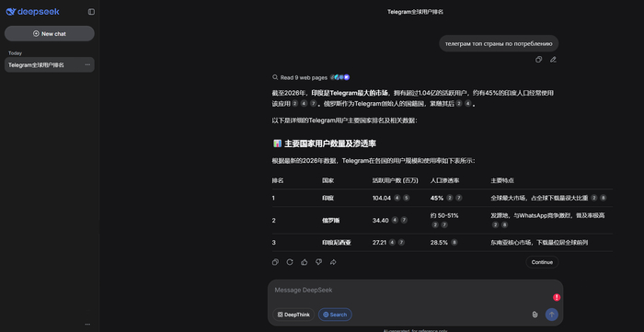This screenshot has height=332, width=644.
Task: Click the 人口渗透率 column header
Action: point(444,180)
